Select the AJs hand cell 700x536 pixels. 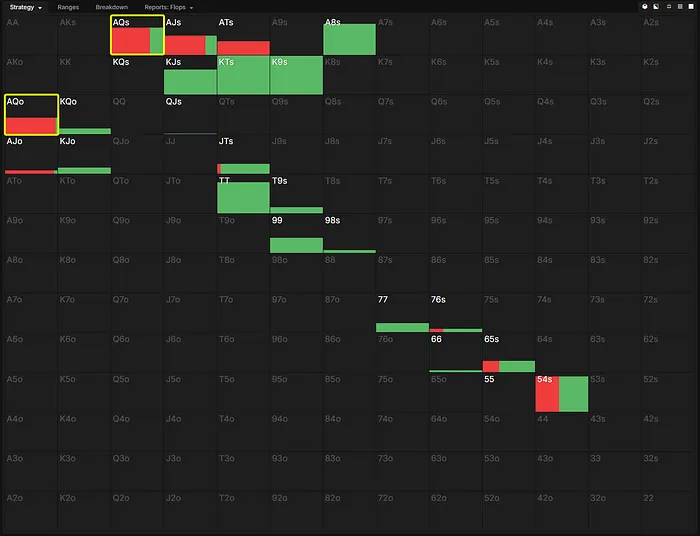190,35
